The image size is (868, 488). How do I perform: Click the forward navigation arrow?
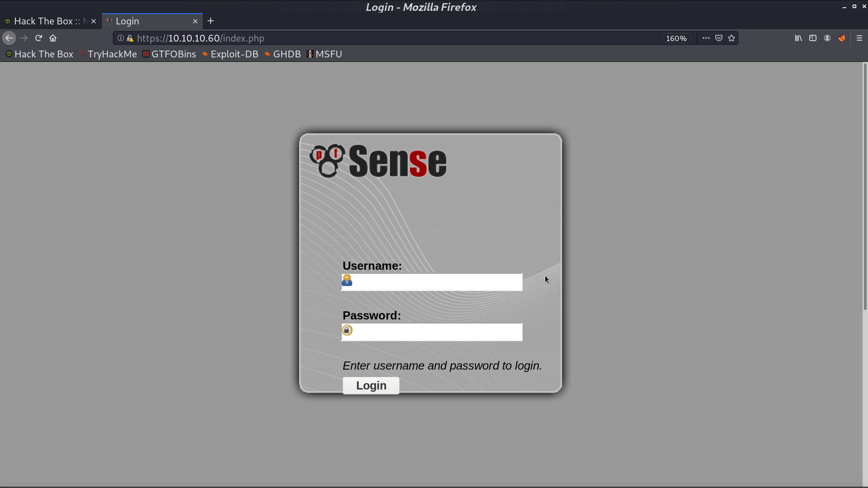click(x=24, y=38)
